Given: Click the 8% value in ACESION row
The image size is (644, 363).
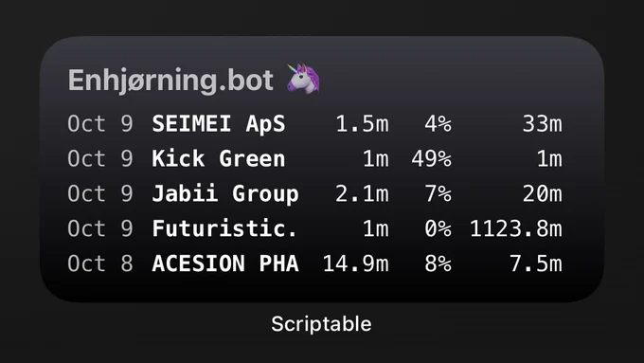Looking at the screenshot, I should (x=438, y=263).
